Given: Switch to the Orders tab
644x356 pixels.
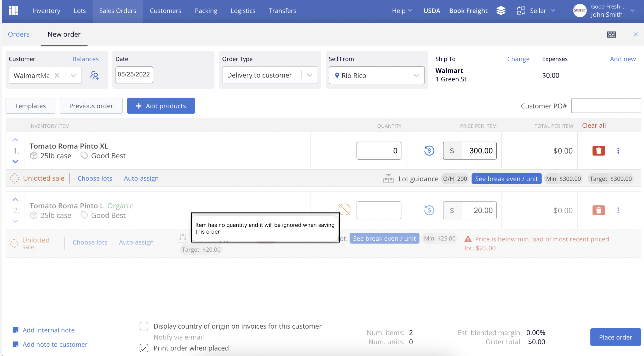Looking at the screenshot, I should click(x=19, y=34).
